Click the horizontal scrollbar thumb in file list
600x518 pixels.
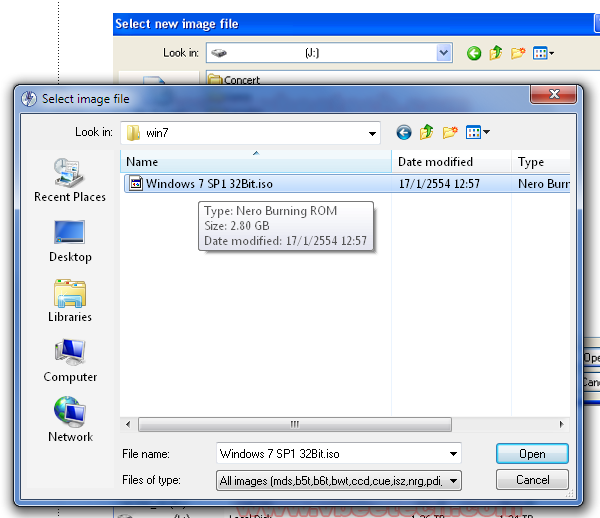point(295,424)
